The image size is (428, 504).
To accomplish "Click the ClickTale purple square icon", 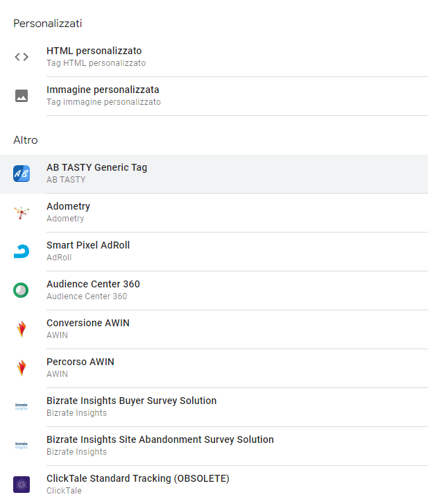I will click(x=22, y=485).
